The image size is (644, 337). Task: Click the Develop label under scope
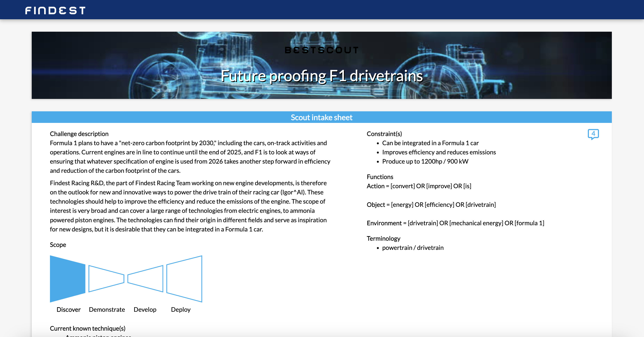(145, 310)
